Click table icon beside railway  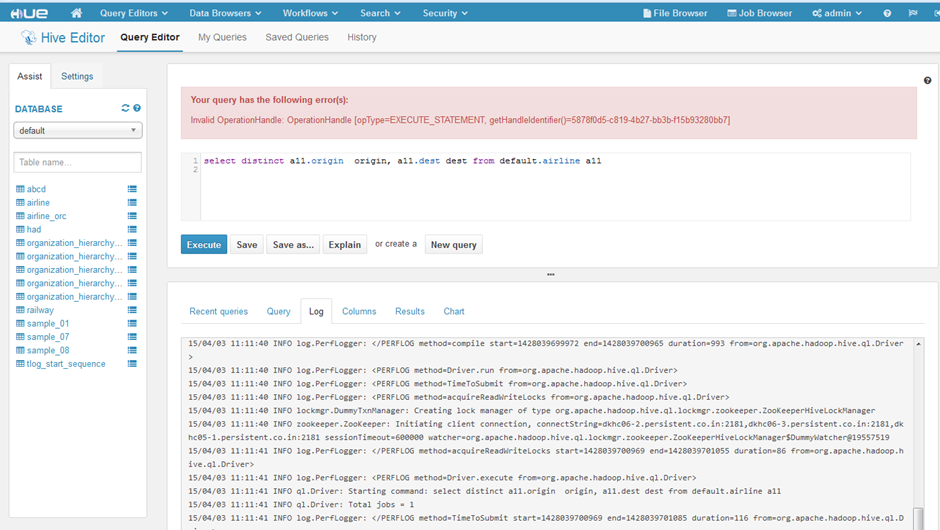(20, 310)
